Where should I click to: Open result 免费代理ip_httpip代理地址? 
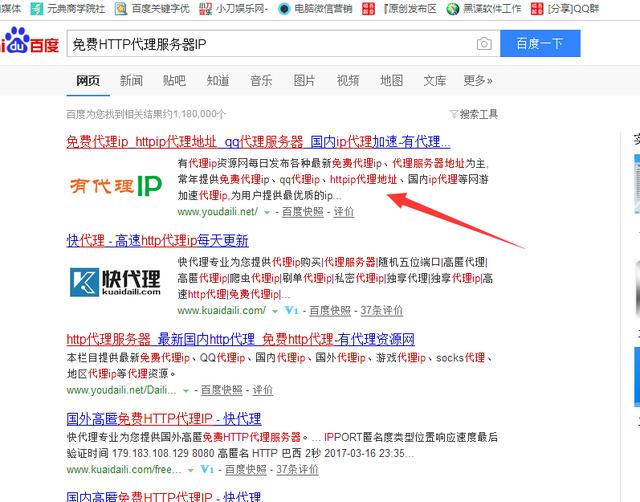coord(258,142)
